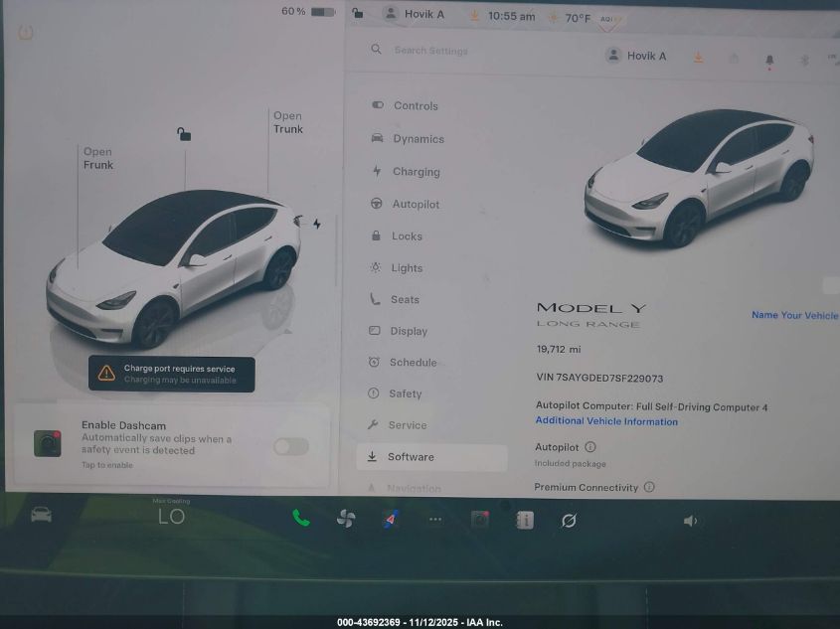Image resolution: width=840 pixels, height=629 pixels.
Task: Open AQI details in the status bar
Action: point(607,17)
